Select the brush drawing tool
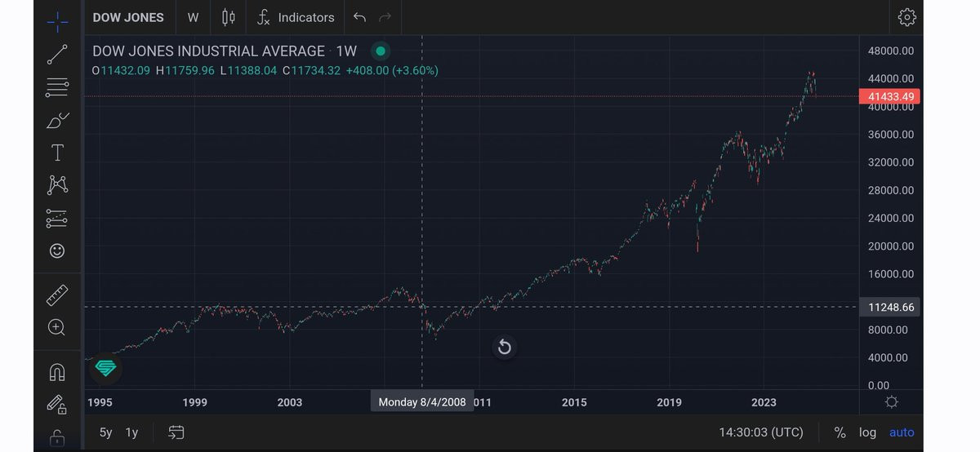980x452 pixels. click(57, 121)
